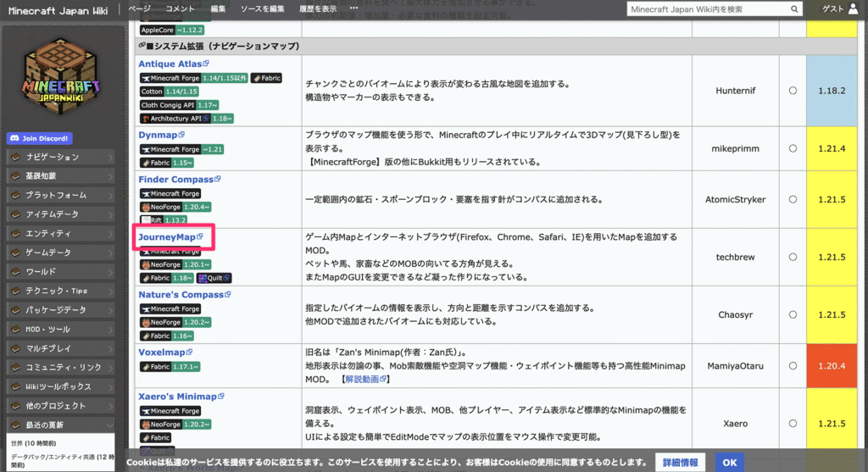Open the 編集 tab in the top bar
This screenshot has height=472, width=868.
218,8
